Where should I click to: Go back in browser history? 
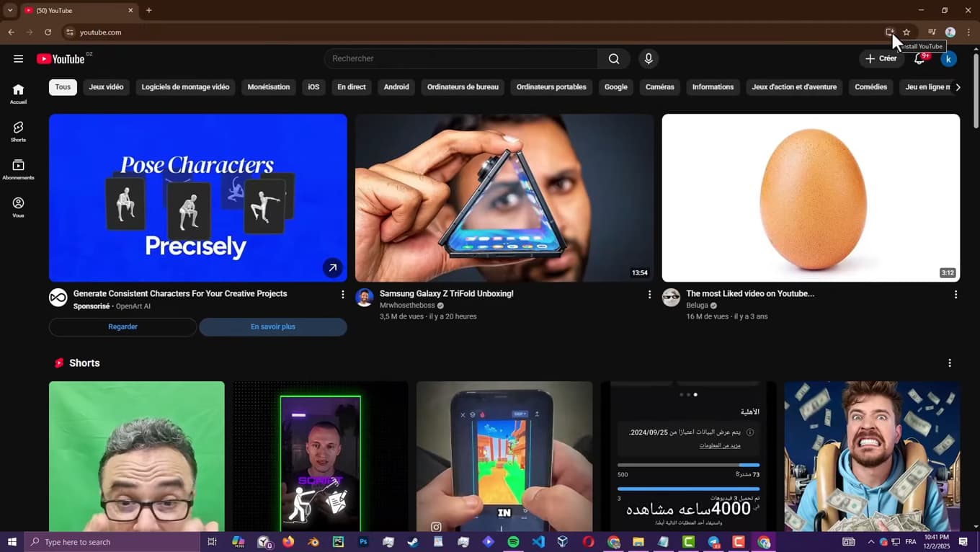11,32
